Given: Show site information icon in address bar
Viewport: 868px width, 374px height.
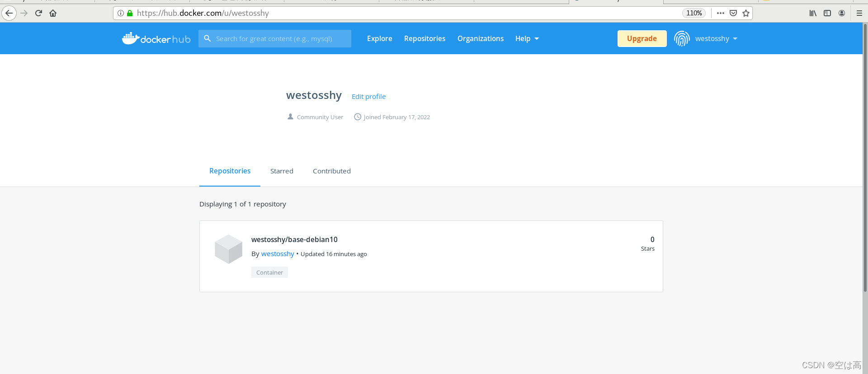Looking at the screenshot, I should pos(121,13).
